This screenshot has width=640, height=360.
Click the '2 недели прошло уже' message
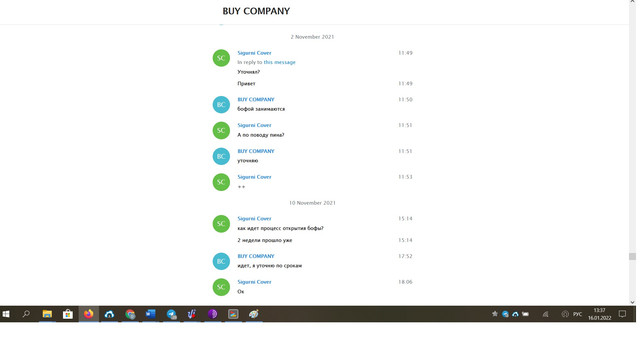click(x=264, y=240)
